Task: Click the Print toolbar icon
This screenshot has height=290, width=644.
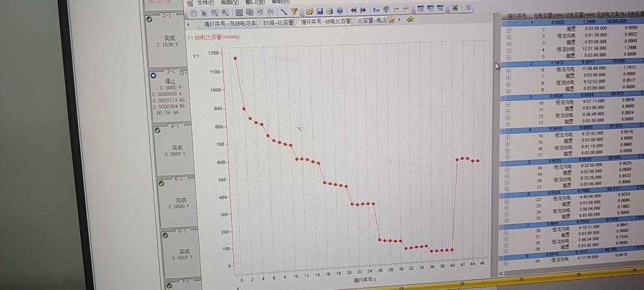Action: click(x=328, y=11)
